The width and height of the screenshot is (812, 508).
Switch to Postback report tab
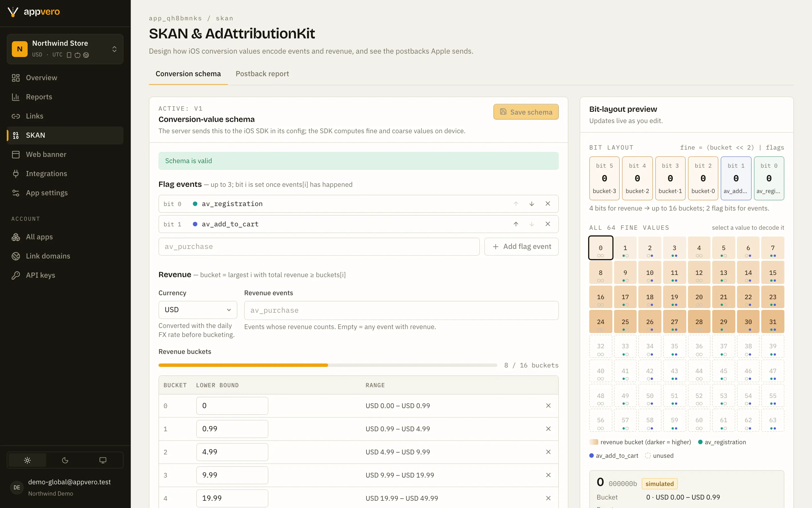click(262, 74)
